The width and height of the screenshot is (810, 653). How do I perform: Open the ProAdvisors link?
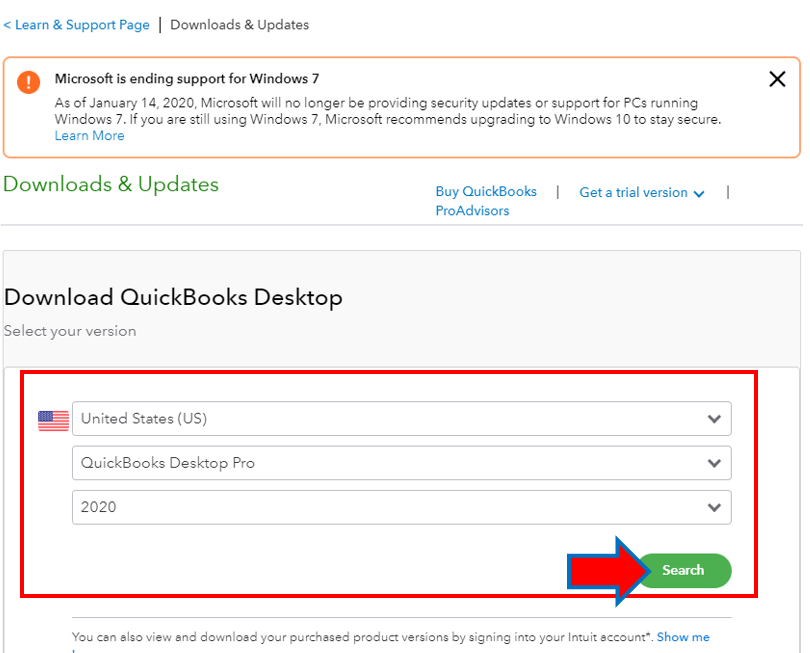coord(472,211)
